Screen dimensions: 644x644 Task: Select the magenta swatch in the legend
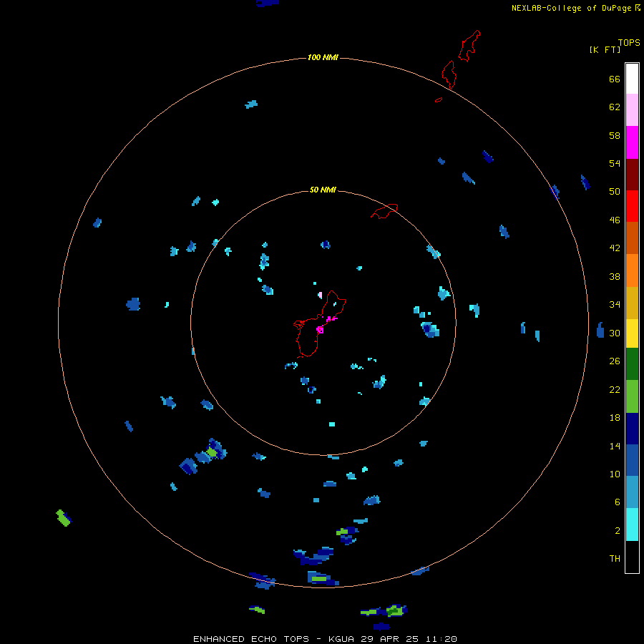tap(632, 142)
